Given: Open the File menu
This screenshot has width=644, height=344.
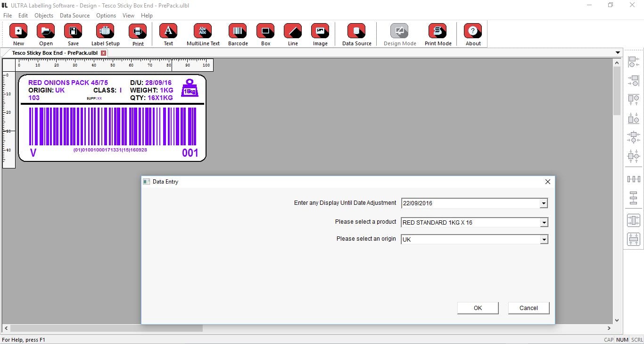Looking at the screenshot, I should click(8, 16).
